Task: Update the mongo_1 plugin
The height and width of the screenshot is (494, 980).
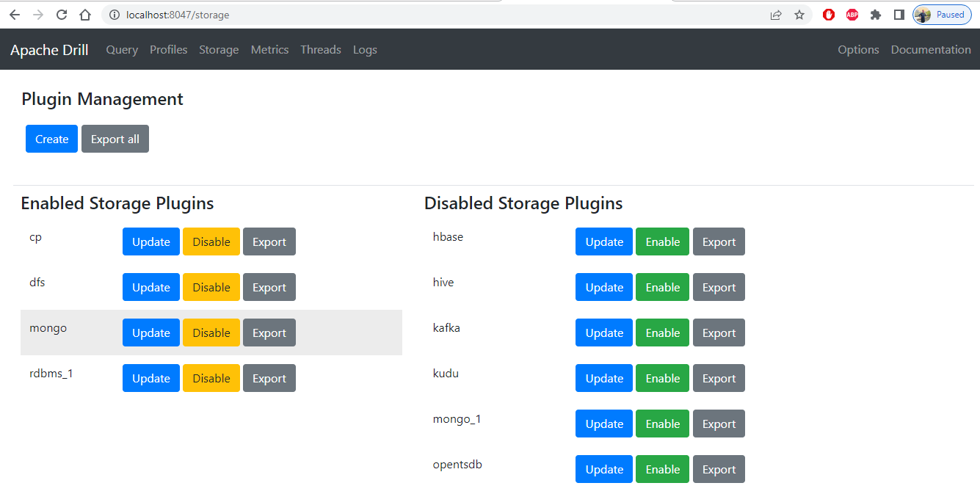Action: point(604,424)
